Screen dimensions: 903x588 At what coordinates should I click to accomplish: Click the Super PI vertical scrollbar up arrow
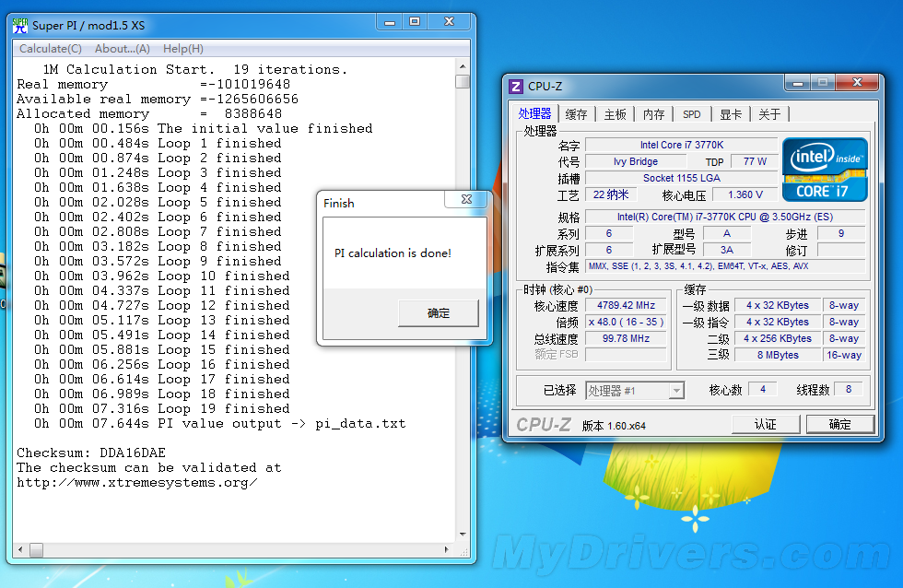tap(463, 67)
